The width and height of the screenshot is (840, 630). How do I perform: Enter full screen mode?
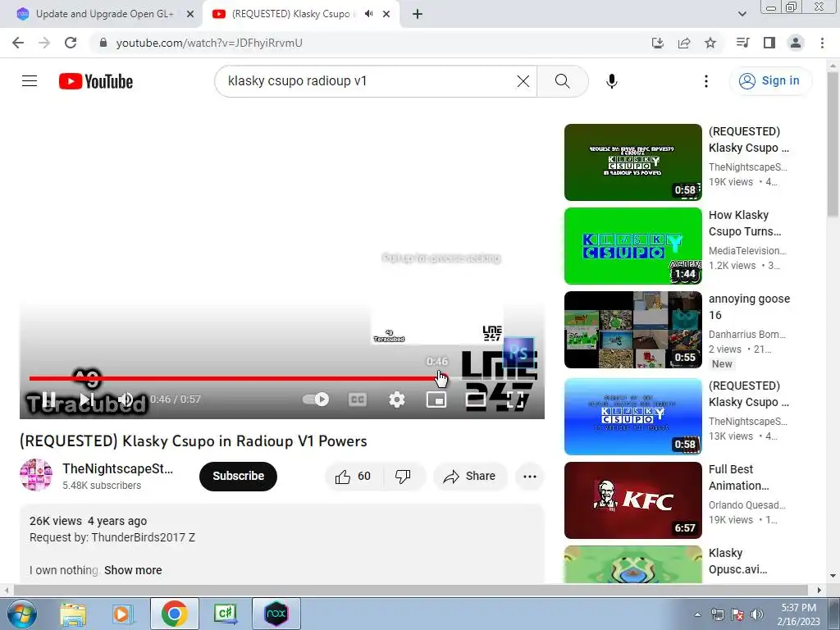(515, 399)
